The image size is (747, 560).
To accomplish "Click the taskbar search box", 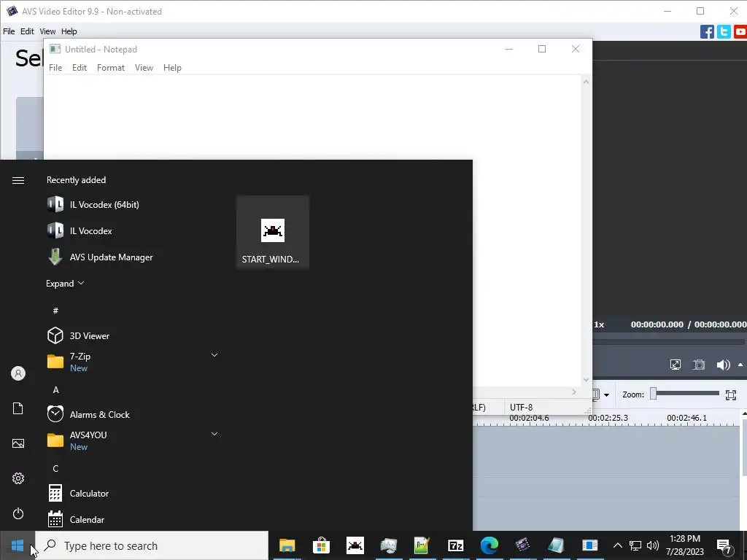I will [x=152, y=545].
